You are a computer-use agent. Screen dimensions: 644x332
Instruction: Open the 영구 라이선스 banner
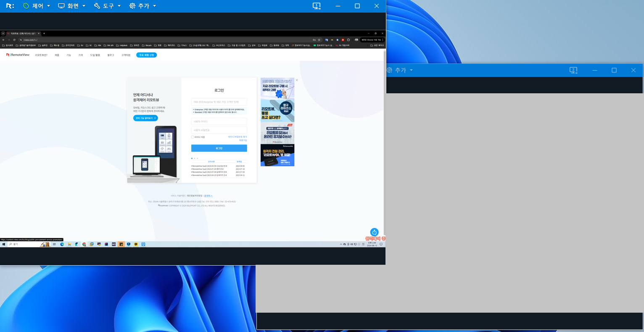click(277, 111)
